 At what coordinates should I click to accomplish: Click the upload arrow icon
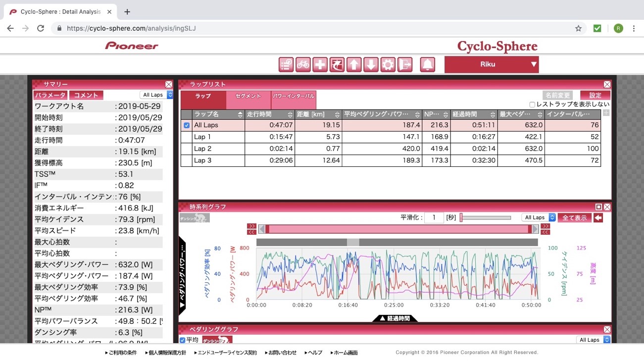pyautogui.click(x=354, y=64)
